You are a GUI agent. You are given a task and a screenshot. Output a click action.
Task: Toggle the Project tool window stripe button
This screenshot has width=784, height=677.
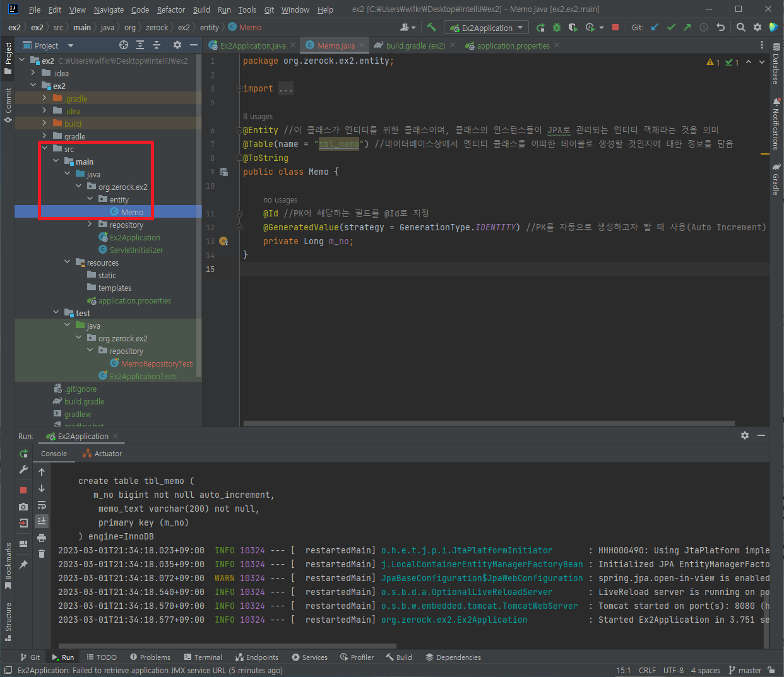pyautogui.click(x=8, y=58)
